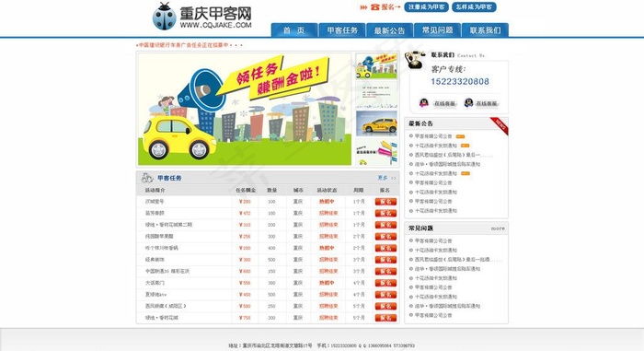This screenshot has width=644, height=351.
Task: Click 报名 for the ¥556 task row
Action: [385, 283]
